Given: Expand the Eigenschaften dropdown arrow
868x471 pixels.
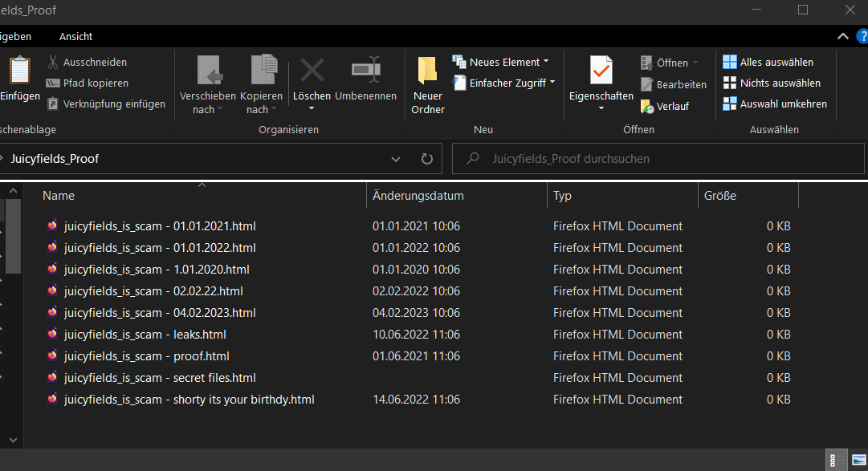Looking at the screenshot, I should point(601,108).
